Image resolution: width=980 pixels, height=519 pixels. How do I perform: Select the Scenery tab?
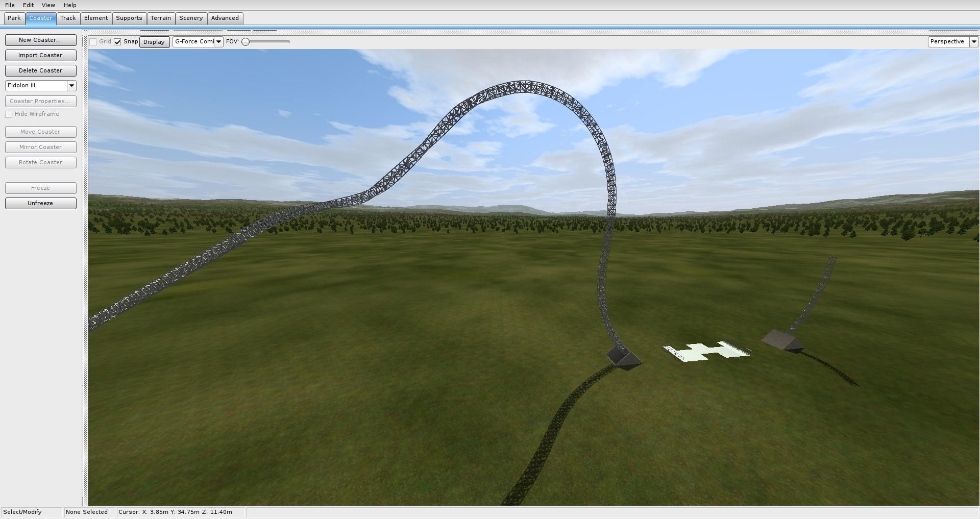coord(191,18)
